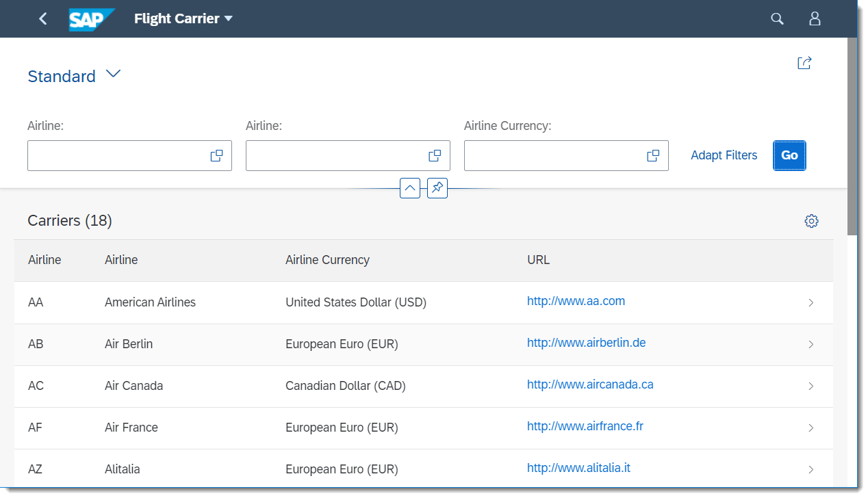Open the http://www.airfrance.fr link
868x498 pixels.
pyautogui.click(x=585, y=426)
